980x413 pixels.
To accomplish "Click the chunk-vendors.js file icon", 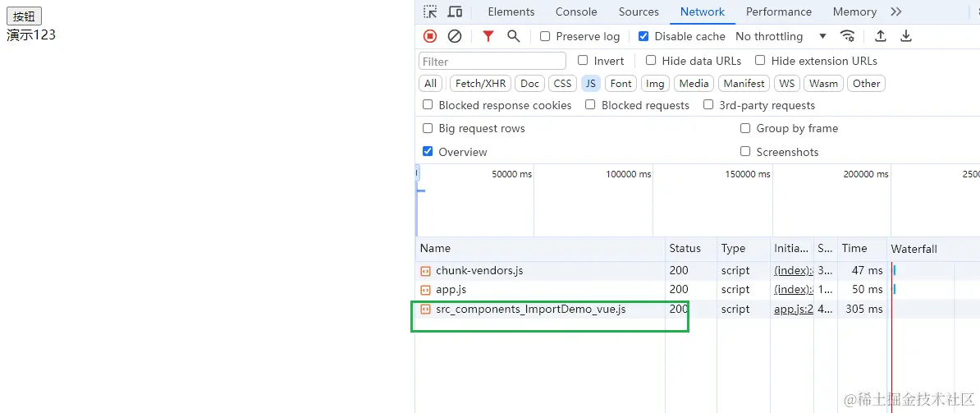I will tap(426, 271).
